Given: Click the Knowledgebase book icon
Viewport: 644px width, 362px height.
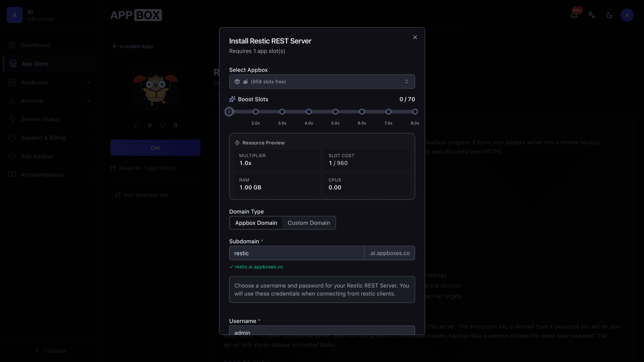Looking at the screenshot, I should 12,174.
